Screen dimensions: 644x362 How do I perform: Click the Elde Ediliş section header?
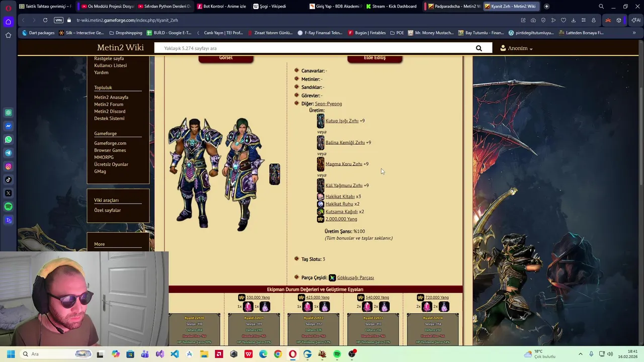tap(375, 58)
